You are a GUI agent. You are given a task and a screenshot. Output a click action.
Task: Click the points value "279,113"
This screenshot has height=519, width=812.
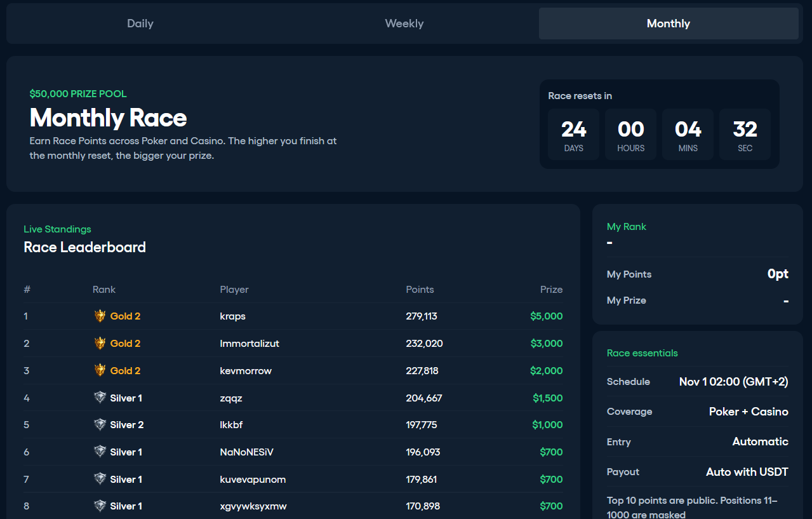point(422,316)
